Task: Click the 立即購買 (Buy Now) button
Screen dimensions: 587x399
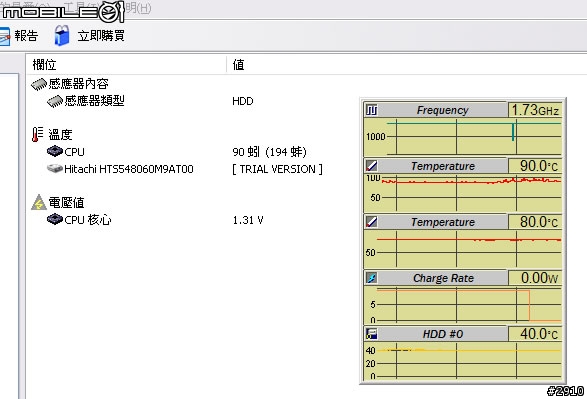Action: (x=89, y=36)
